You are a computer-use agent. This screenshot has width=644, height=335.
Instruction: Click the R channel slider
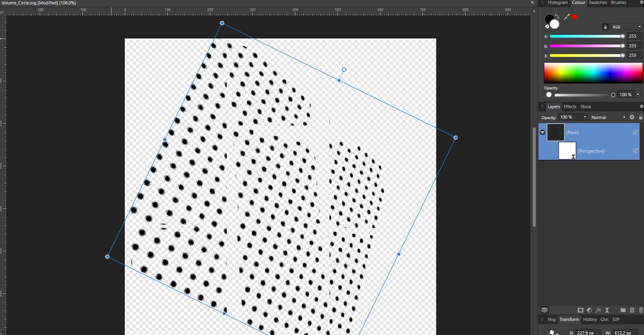pyautogui.click(x=587, y=36)
